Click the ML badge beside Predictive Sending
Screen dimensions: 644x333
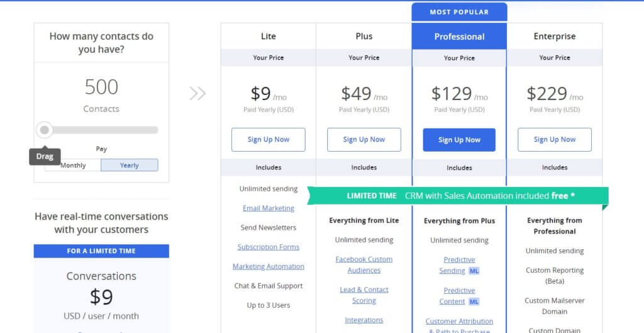[475, 271]
